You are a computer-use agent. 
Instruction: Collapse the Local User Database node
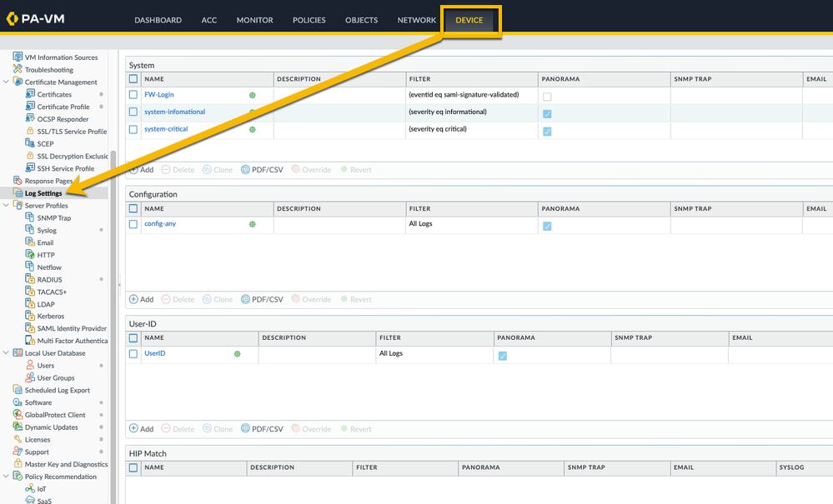pos(7,353)
